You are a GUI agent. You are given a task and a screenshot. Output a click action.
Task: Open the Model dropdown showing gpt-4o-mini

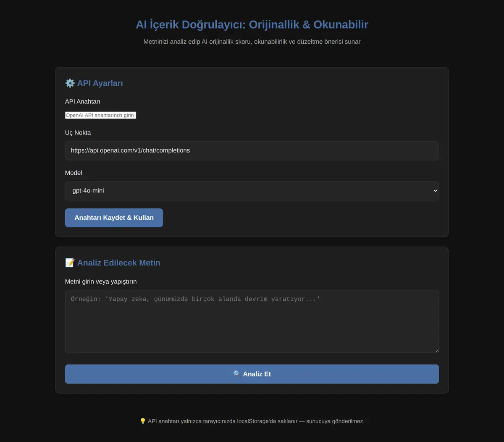[252, 191]
